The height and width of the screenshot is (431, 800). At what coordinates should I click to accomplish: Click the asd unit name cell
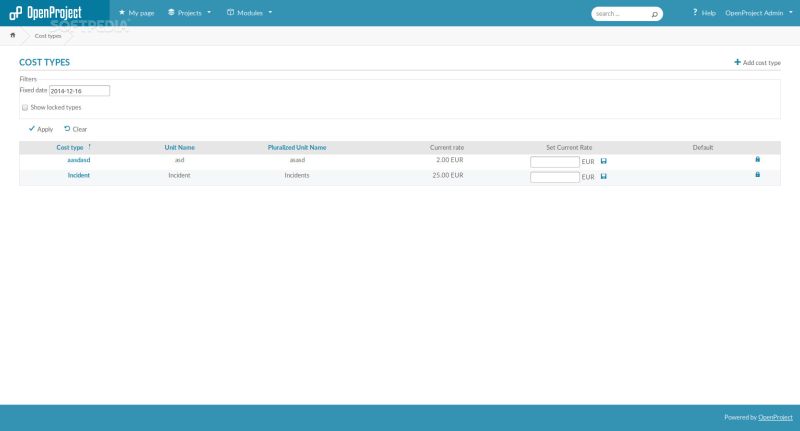[x=180, y=160]
